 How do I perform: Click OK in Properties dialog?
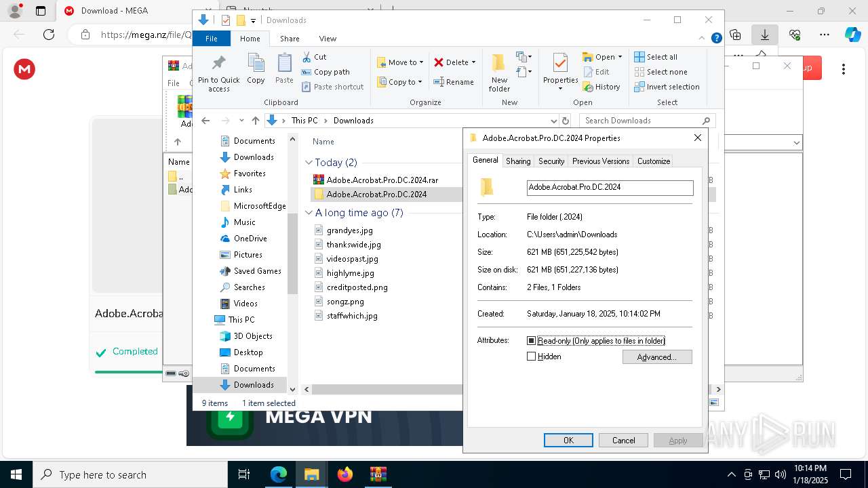(x=568, y=441)
